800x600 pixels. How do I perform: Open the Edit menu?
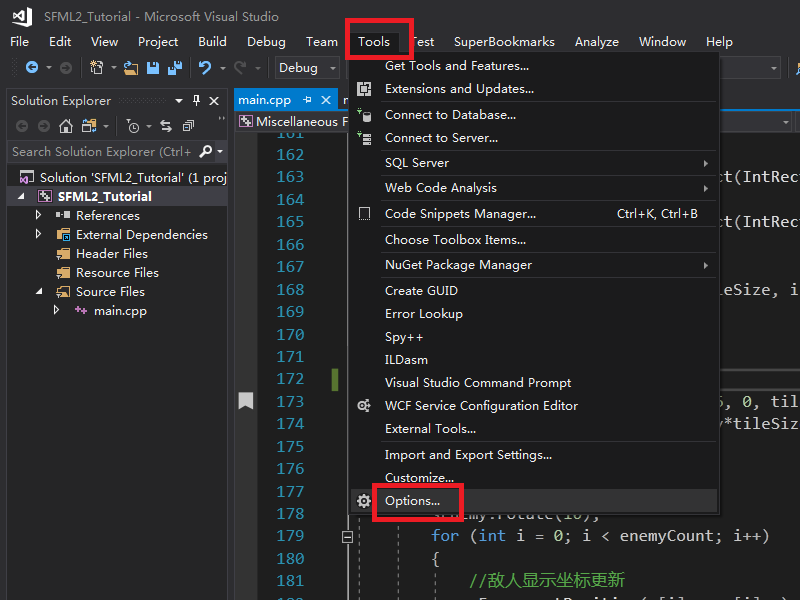pos(60,41)
